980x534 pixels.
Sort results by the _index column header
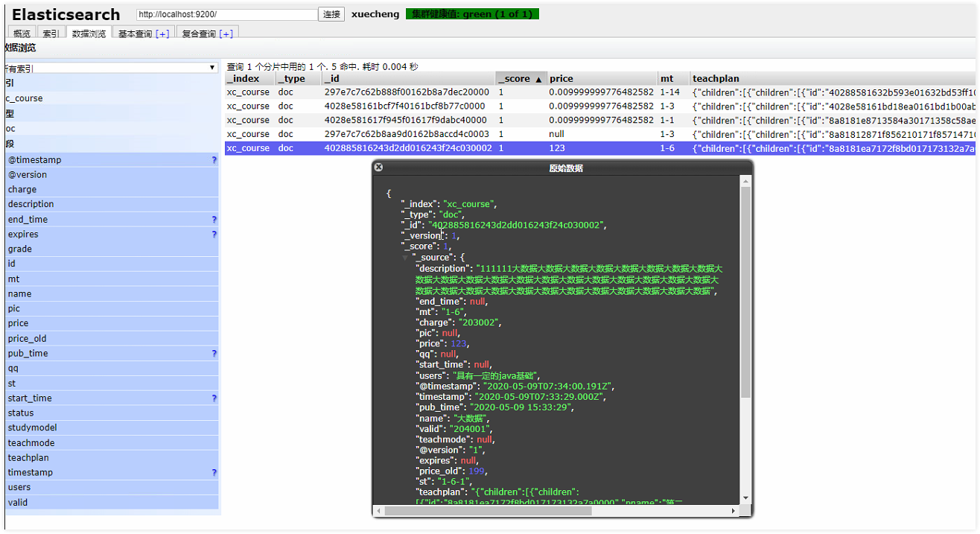[250, 78]
